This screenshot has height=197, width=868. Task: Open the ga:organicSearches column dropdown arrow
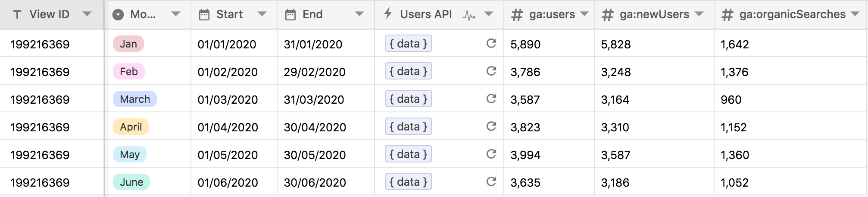856,14
